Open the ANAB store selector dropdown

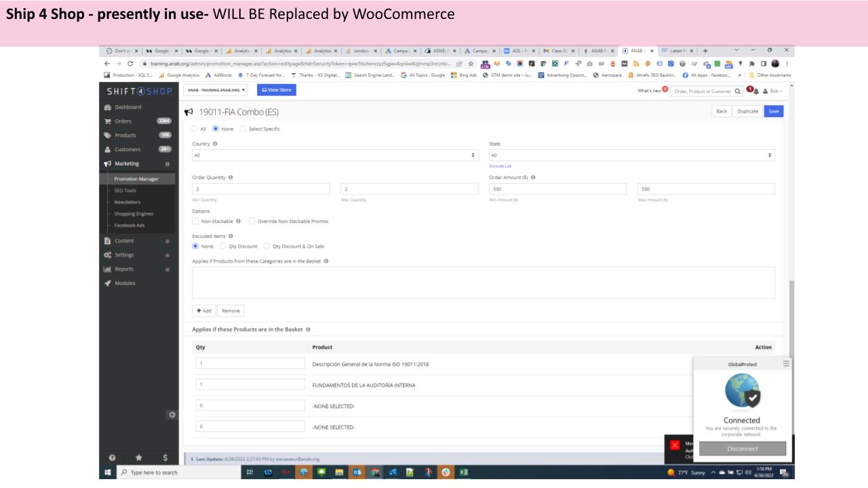point(215,90)
